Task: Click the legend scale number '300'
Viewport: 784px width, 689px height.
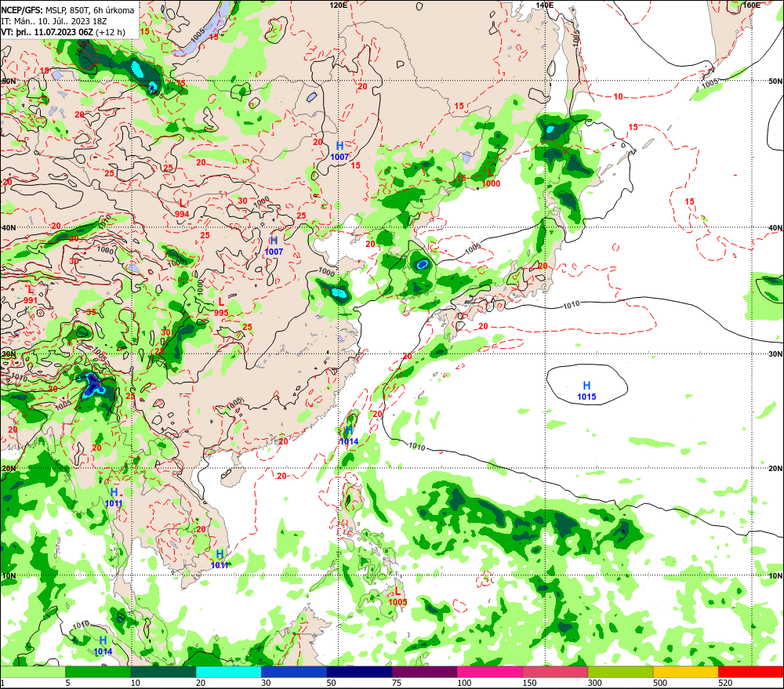Action: 595,683
